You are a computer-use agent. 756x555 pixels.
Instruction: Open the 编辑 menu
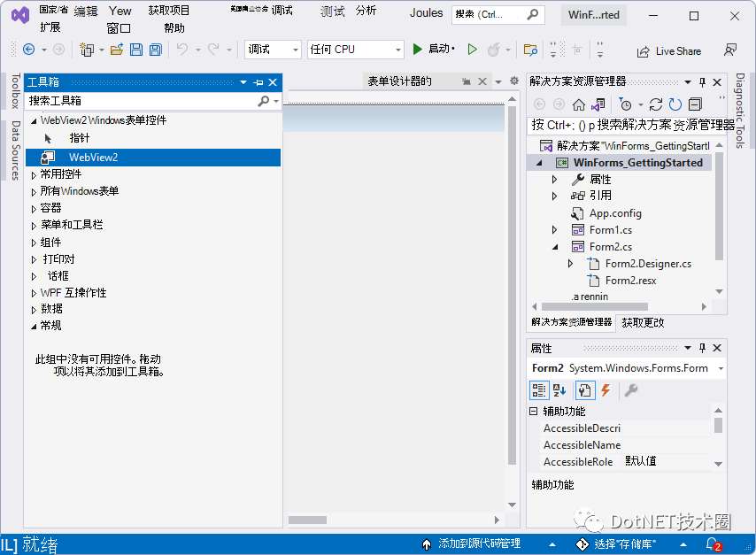[x=86, y=12]
